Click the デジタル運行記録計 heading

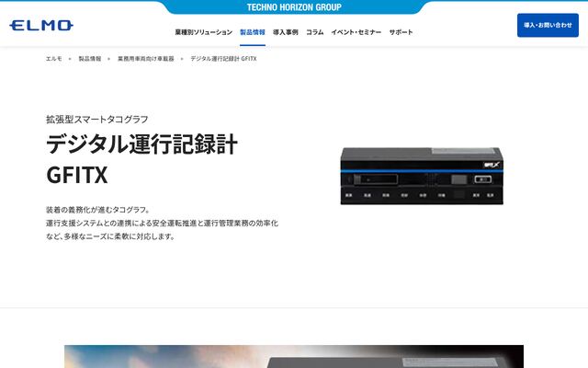(x=141, y=144)
